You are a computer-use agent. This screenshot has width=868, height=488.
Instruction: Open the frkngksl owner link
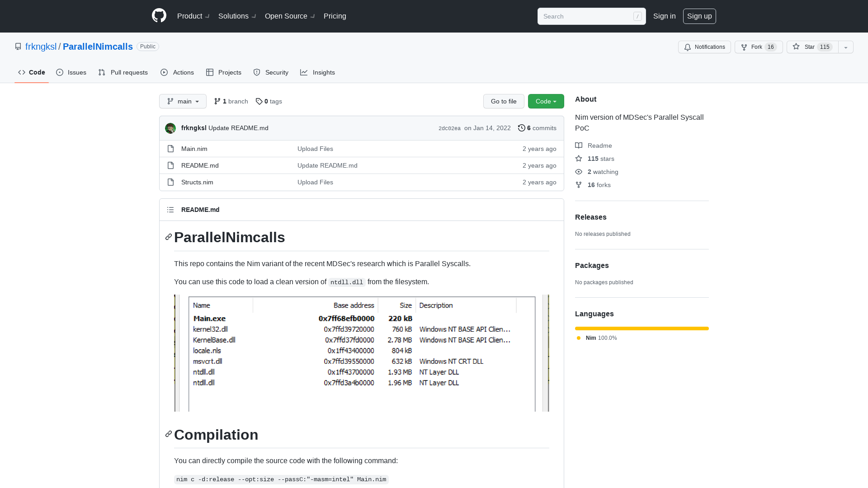point(41,47)
